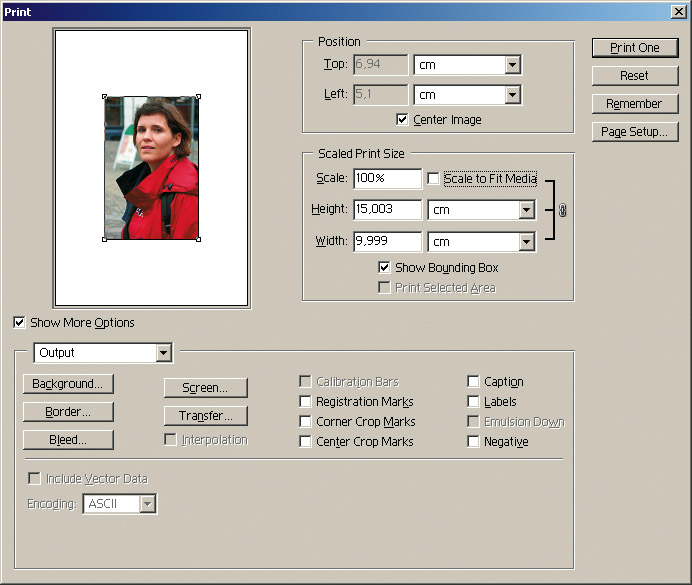Click the bottom-right bounding box handle
This screenshot has height=585, width=692.
[199, 240]
